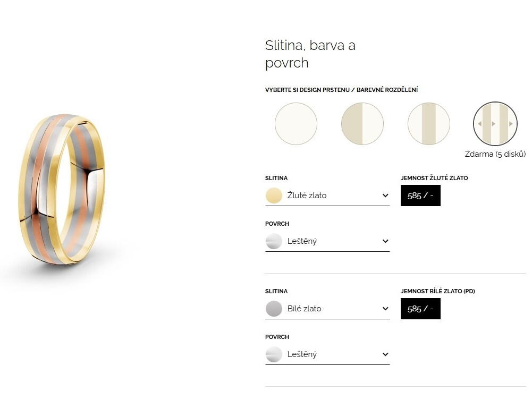Click polished surface icon under white gold
Image resolution: width=532 pixels, height=399 pixels.
(274, 354)
